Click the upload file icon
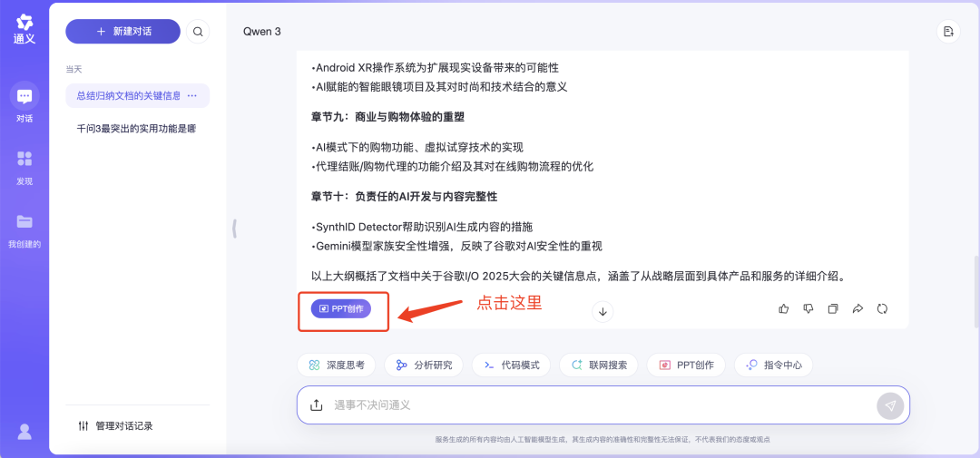This screenshot has width=980, height=458. (x=317, y=405)
